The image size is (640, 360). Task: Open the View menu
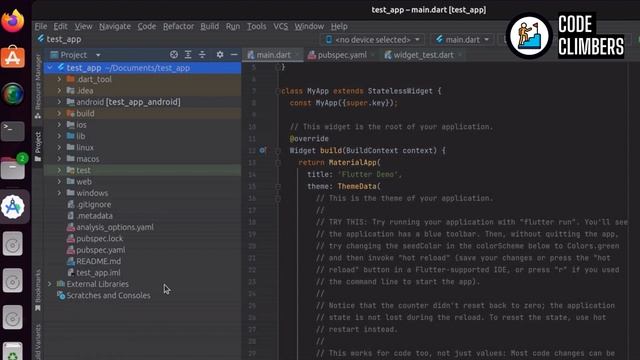pyautogui.click(x=83, y=26)
